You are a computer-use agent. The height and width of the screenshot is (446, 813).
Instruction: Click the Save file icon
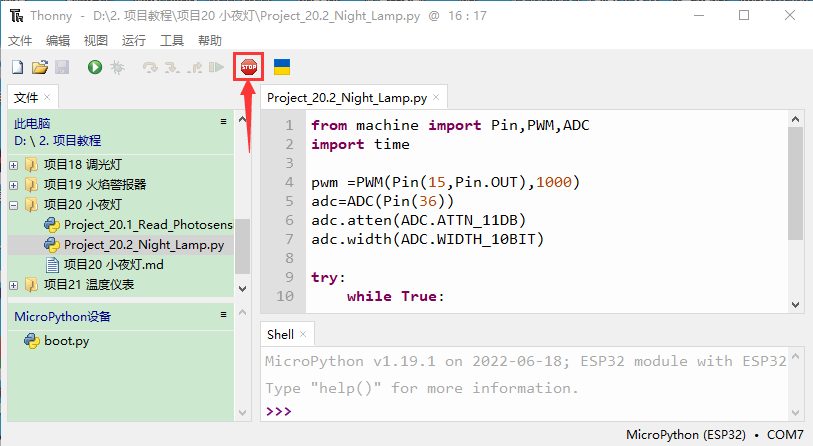(x=61, y=67)
